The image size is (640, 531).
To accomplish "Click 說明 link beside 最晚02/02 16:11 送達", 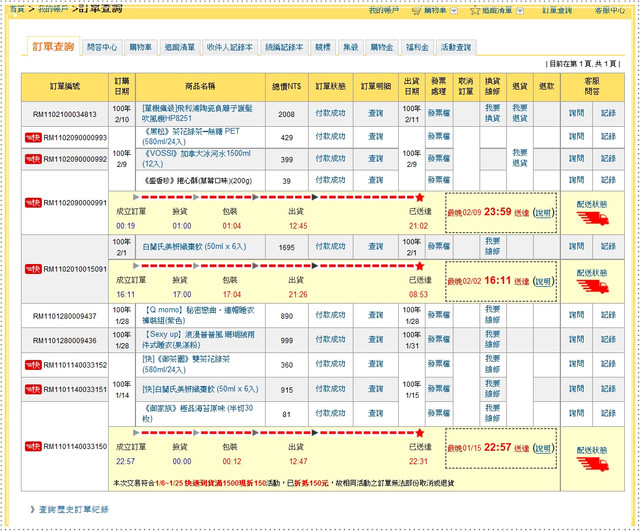I will point(543,281).
